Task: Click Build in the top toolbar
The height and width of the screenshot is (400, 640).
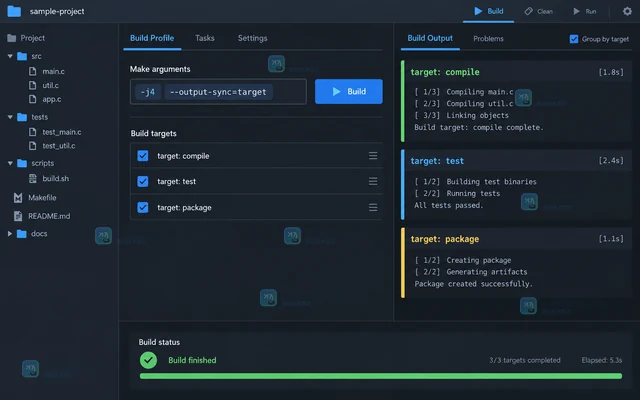Action: pos(489,11)
